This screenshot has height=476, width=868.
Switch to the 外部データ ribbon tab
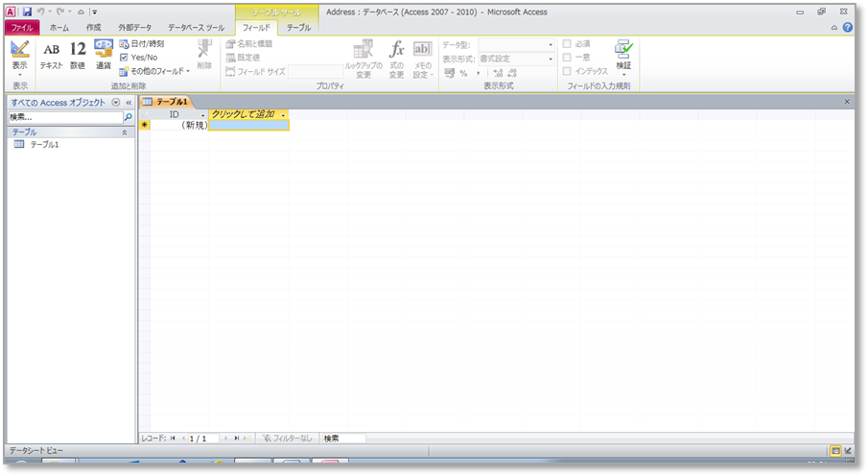[134, 27]
